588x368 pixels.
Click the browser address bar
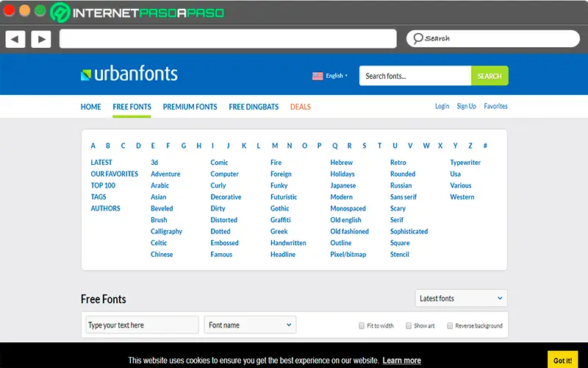(228, 39)
